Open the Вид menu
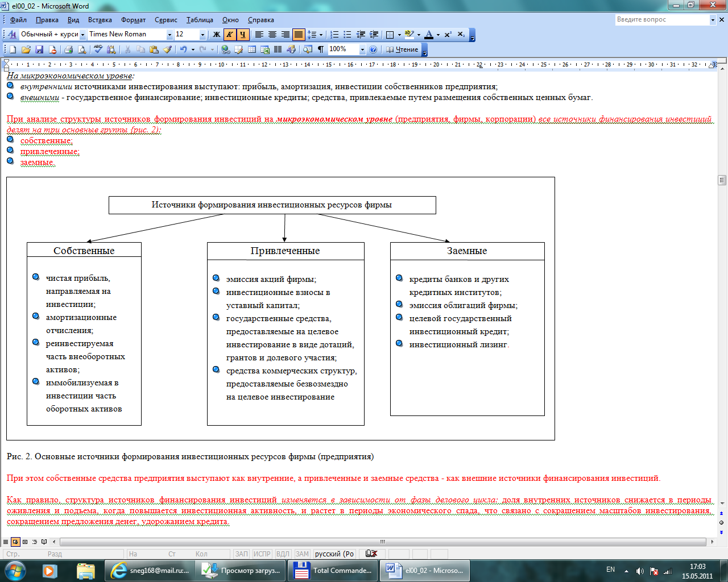Screen dimensions: 728x582 [73, 20]
